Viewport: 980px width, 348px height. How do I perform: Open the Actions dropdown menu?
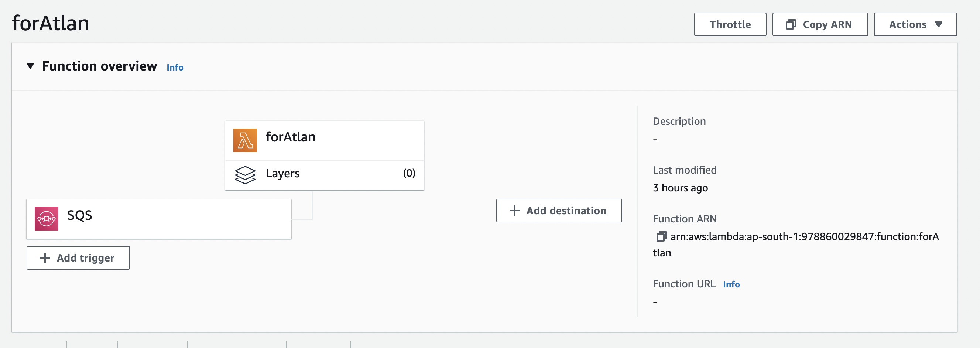tap(915, 24)
